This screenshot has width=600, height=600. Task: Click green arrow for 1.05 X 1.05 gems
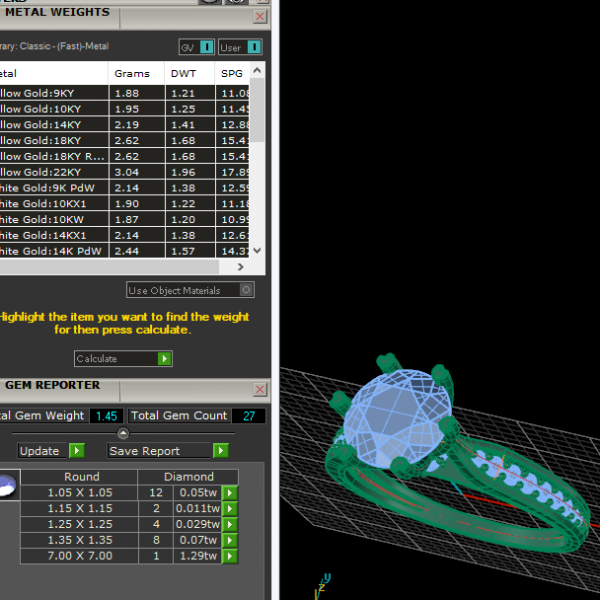pos(230,493)
